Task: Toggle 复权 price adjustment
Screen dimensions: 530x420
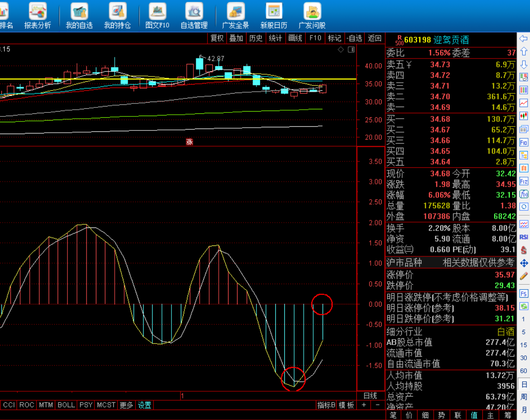Action: (x=217, y=38)
